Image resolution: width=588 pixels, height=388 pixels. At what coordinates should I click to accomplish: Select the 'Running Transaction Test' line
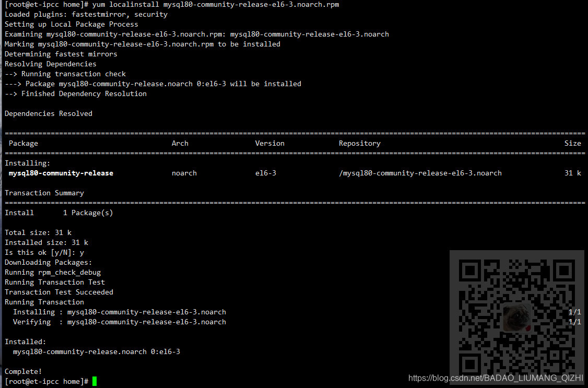click(x=55, y=283)
